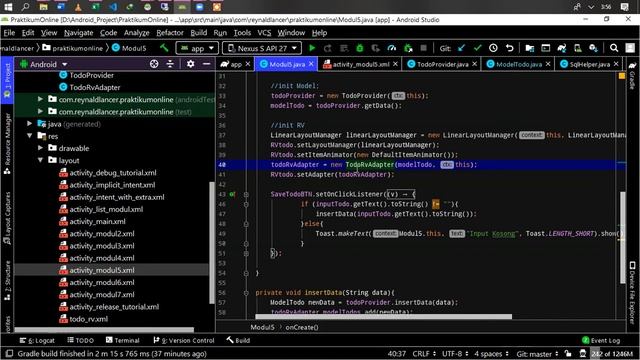Click the scroll-from-source target icon
Screen dimensions: 640x360
(154, 64)
